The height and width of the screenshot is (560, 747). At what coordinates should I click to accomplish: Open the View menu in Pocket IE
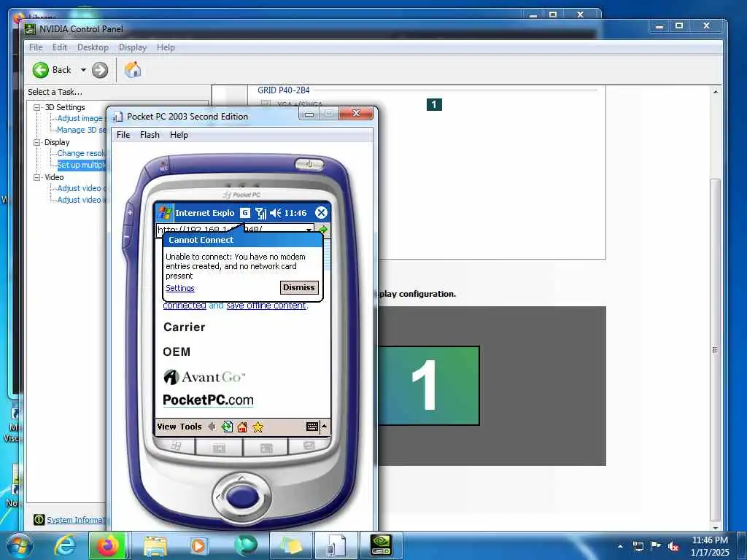pos(167,427)
